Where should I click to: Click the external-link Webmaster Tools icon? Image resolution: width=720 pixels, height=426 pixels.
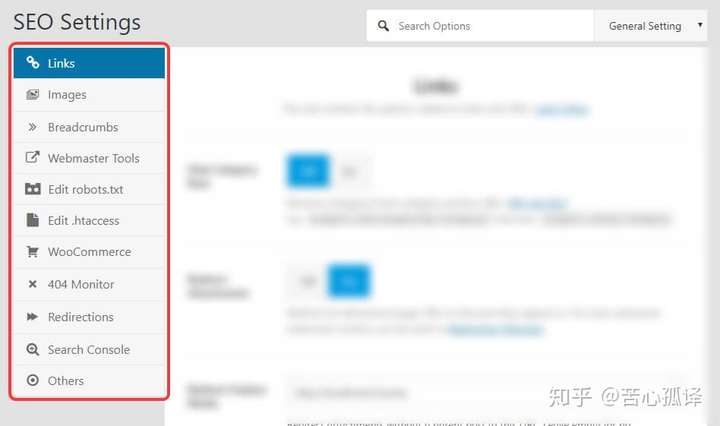pos(32,157)
